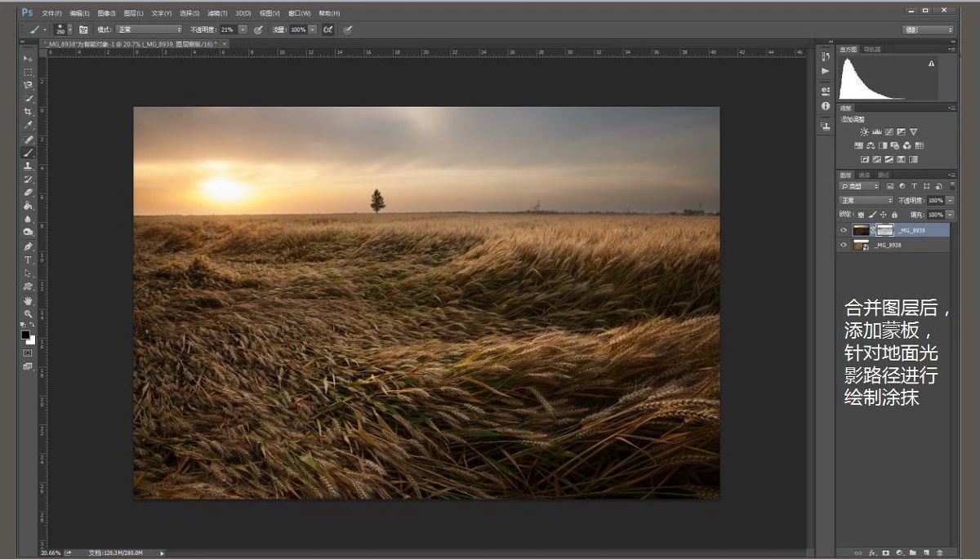Switch to the 导航器 tab
This screenshot has height=559, width=980.
pyautogui.click(x=872, y=50)
